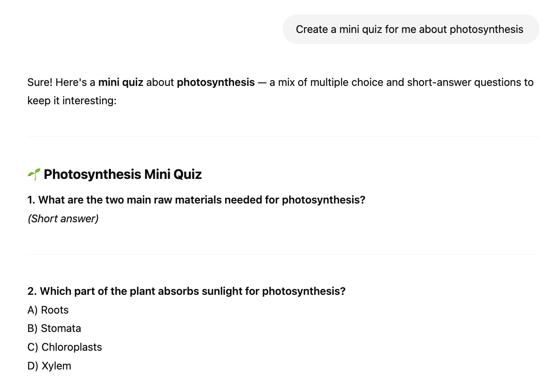Screen dimensions: 552x392
Task: Click question 1 about raw materials
Action: 196,200
